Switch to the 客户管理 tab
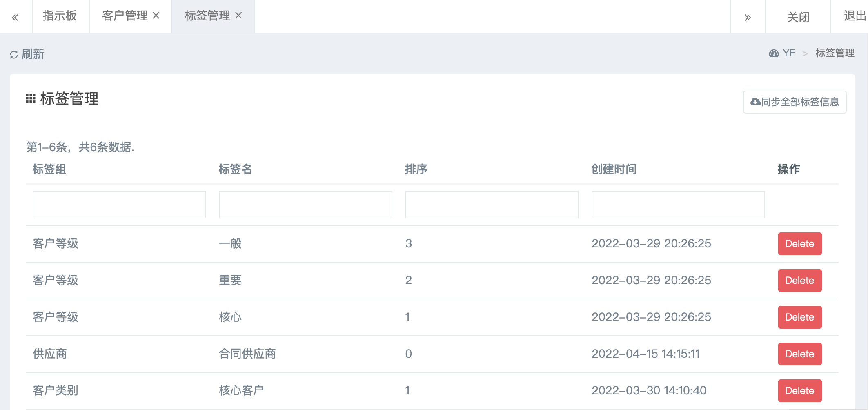This screenshot has height=410, width=868. point(125,16)
